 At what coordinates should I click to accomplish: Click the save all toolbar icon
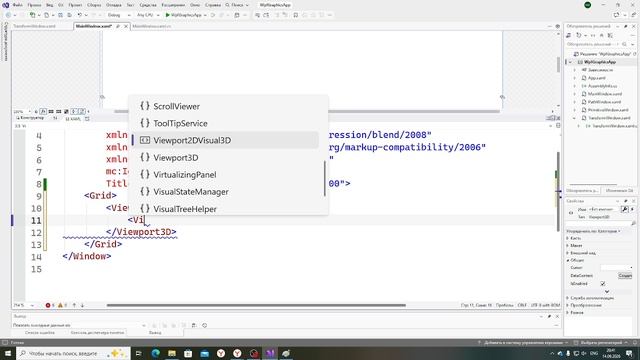coord(70,15)
